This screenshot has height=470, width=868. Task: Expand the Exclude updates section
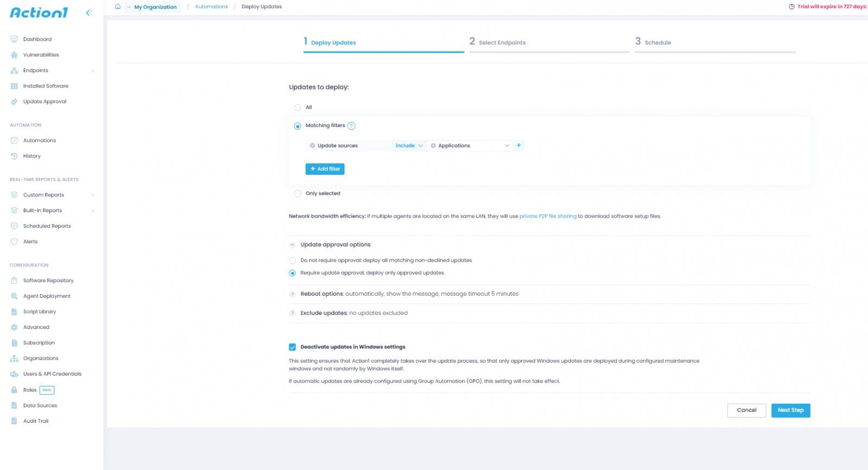point(292,313)
